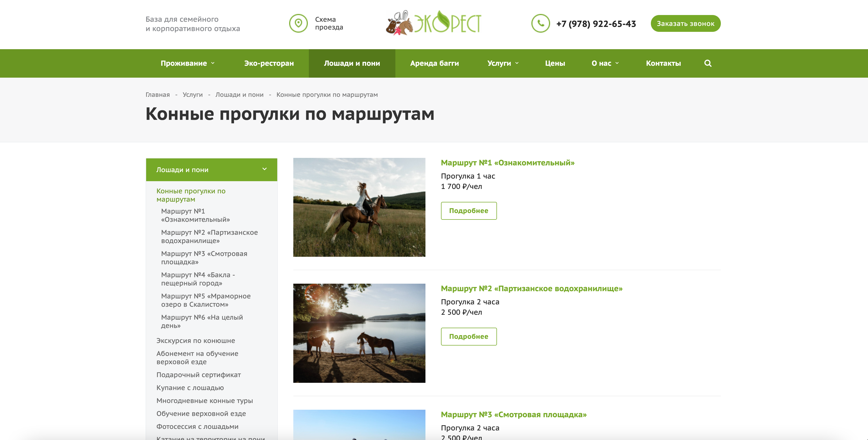This screenshot has width=868, height=440.
Task: Open Маршрут №3 «Смотровая площадка» heading link
Action: (514, 414)
